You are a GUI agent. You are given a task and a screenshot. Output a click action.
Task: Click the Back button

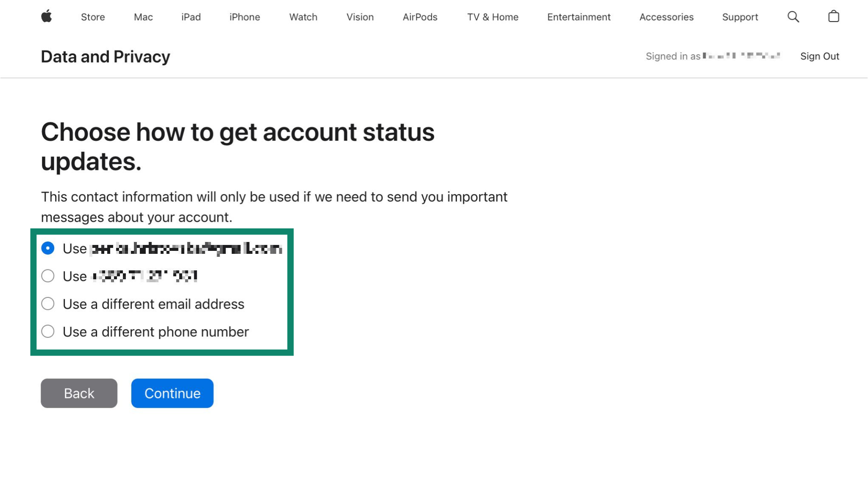tap(78, 393)
